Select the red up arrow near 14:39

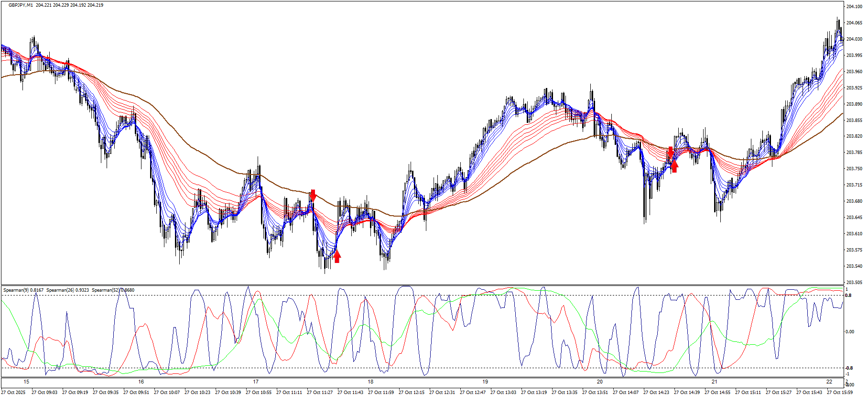click(x=674, y=166)
